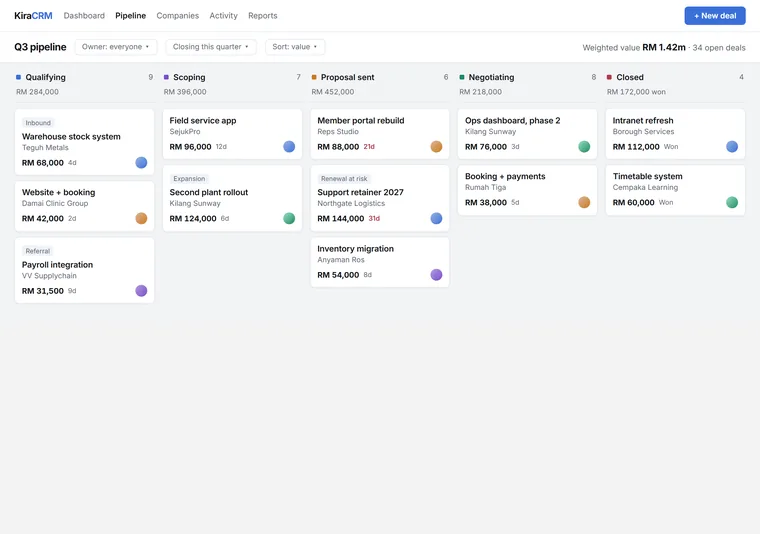This screenshot has height=534, width=760.
Task: Click owner avatar on Support retainer 2027 card
Action: tap(436, 218)
